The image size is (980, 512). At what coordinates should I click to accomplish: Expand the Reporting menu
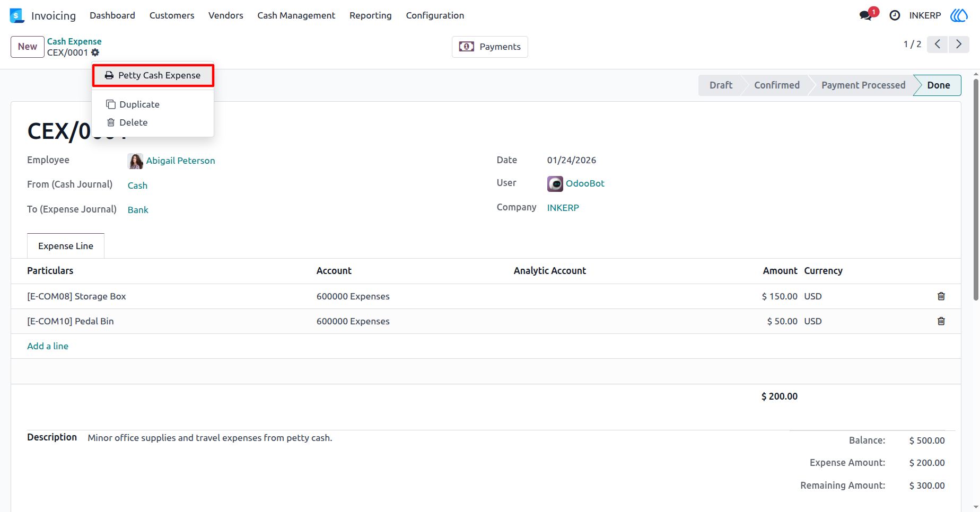[371, 15]
